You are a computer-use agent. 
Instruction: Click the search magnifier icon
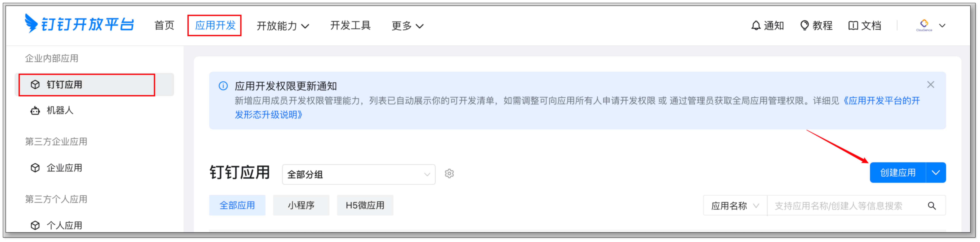pos(931,206)
